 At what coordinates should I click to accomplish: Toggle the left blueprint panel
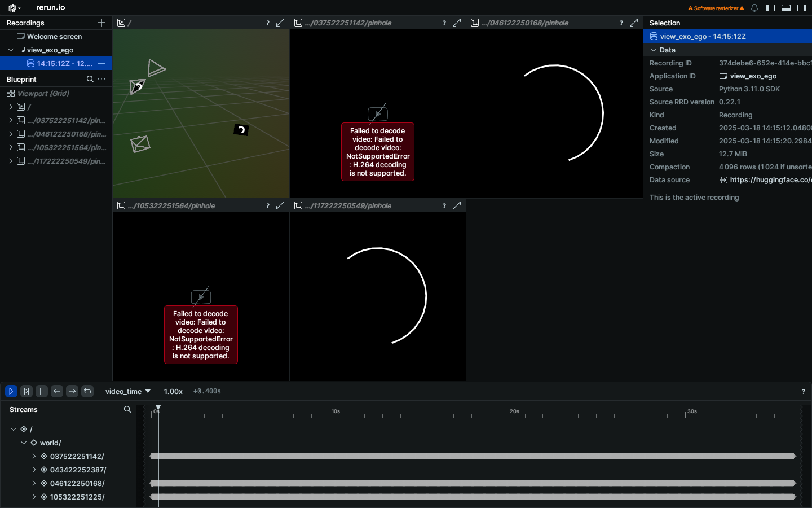[x=770, y=8]
